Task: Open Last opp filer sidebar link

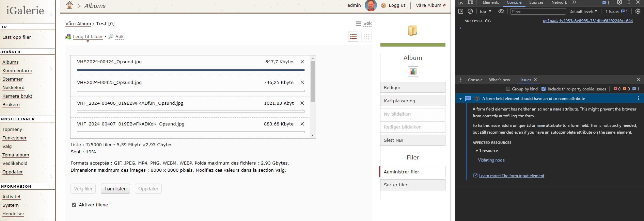Action: [x=17, y=37]
